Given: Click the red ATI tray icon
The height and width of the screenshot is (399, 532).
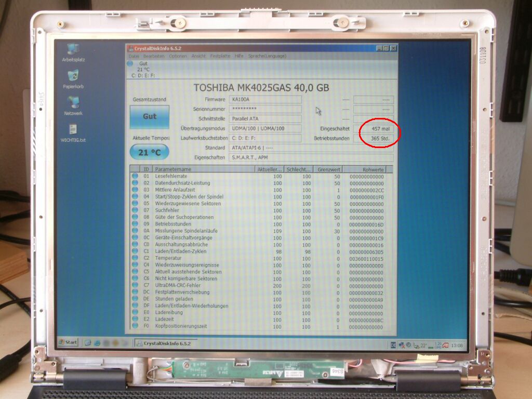Looking at the screenshot, I should [445, 345].
